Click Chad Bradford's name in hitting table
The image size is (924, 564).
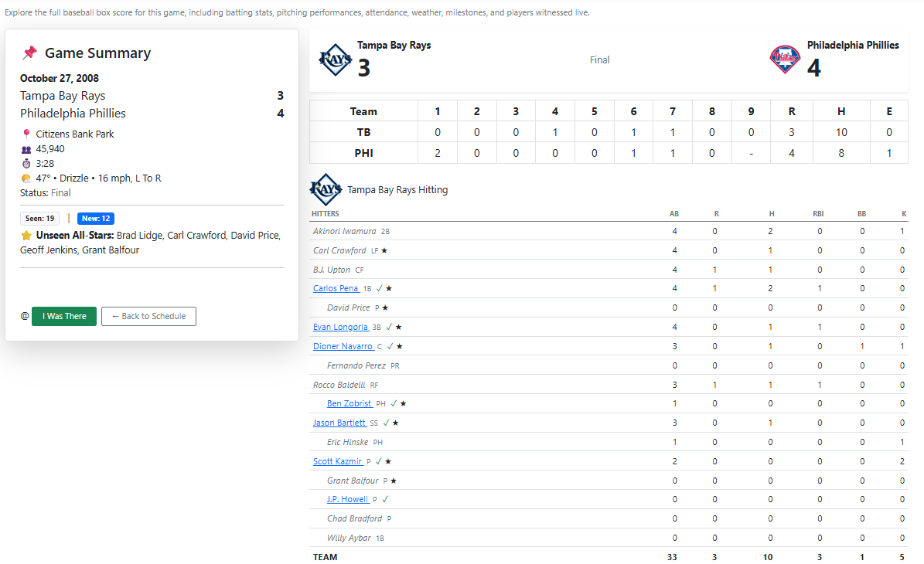[354, 518]
